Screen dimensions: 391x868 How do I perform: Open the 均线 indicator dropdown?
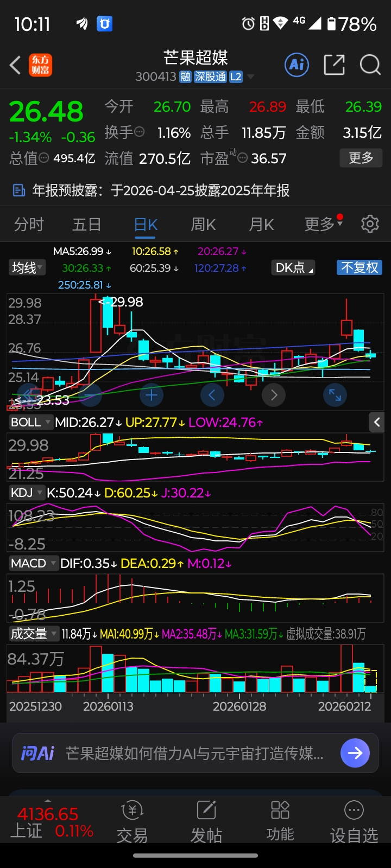(27, 267)
